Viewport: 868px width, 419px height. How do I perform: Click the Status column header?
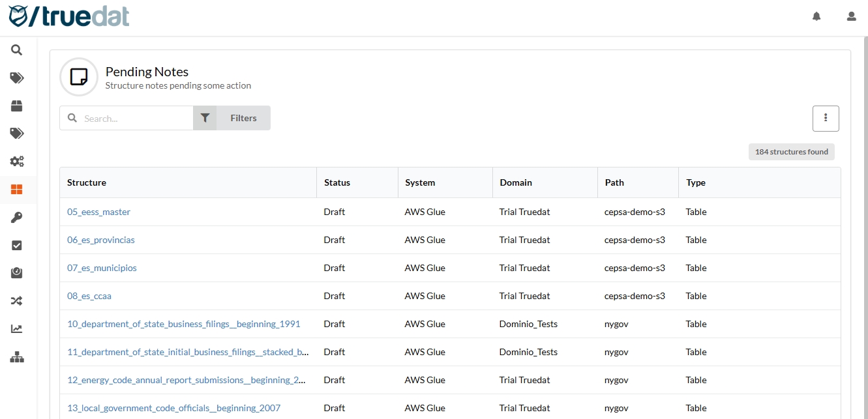337,182
